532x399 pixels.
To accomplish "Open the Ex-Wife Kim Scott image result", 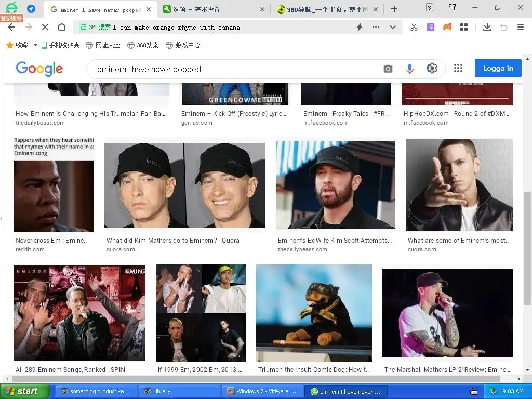I will (x=336, y=185).
